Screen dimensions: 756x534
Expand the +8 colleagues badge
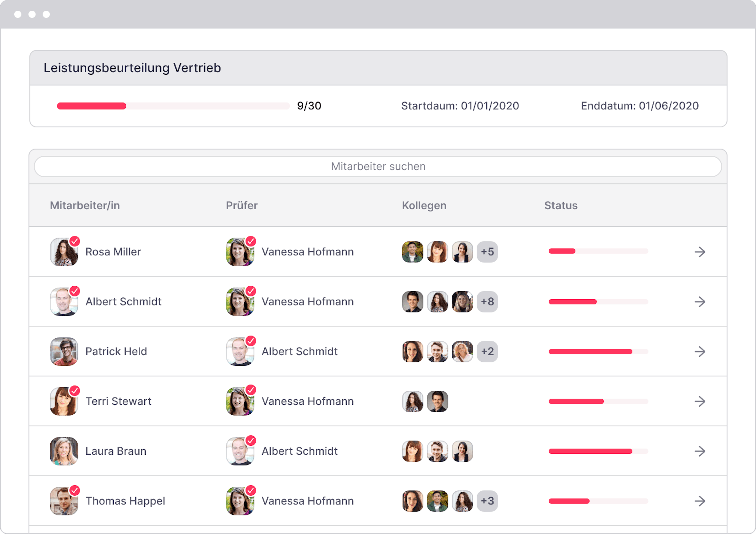pos(487,302)
